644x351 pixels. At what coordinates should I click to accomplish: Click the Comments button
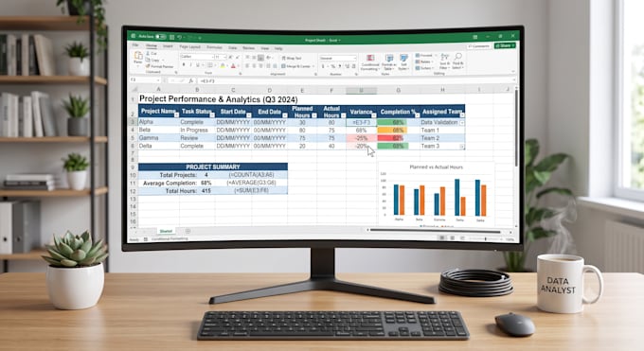(478, 46)
